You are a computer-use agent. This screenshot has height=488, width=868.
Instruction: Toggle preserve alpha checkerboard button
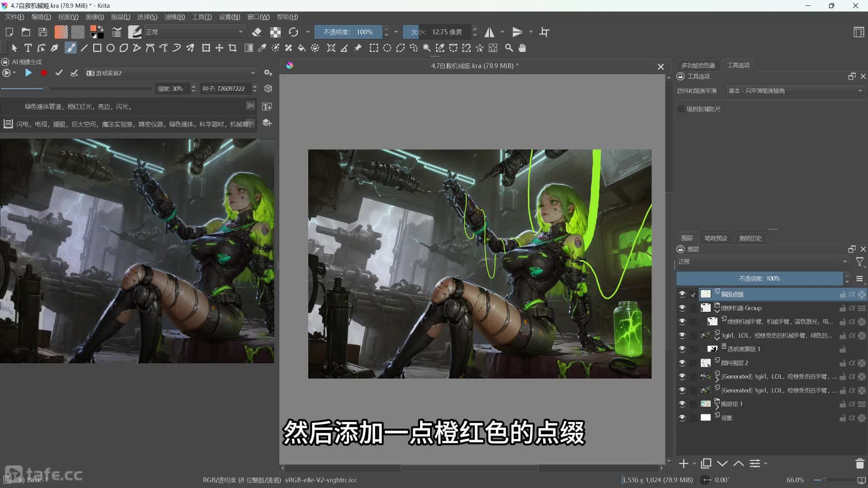click(275, 32)
